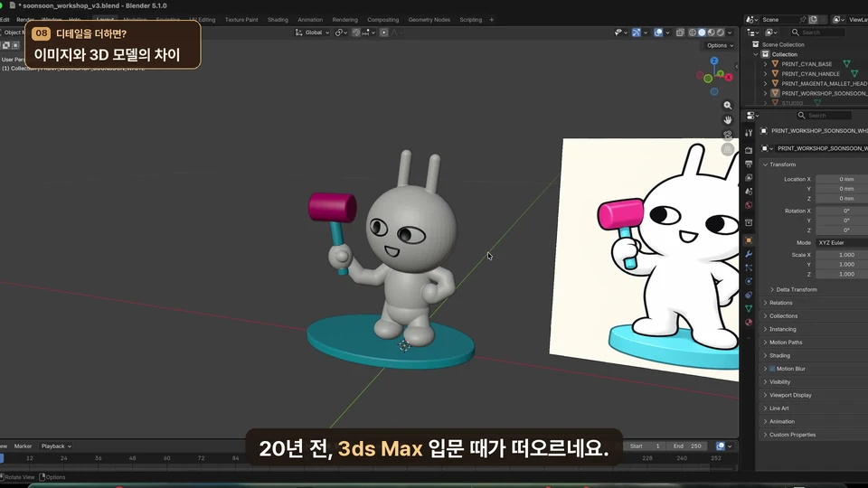Open the Global transform orientation dropdown
This screenshot has height=488, width=868.
coord(312,33)
